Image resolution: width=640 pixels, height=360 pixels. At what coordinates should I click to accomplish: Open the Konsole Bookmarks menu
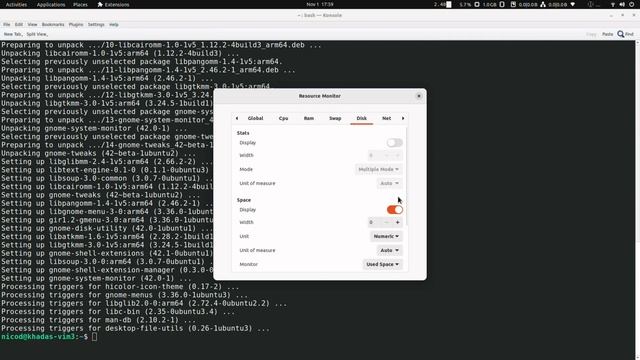click(53, 24)
